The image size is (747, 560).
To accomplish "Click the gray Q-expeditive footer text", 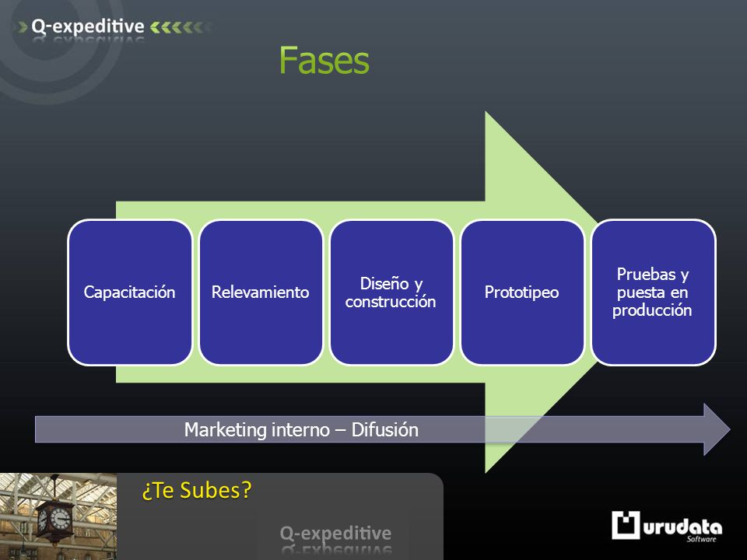I will [x=335, y=534].
